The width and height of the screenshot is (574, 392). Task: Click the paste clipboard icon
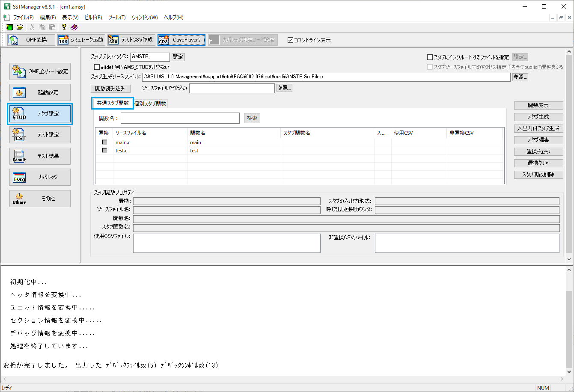point(52,27)
